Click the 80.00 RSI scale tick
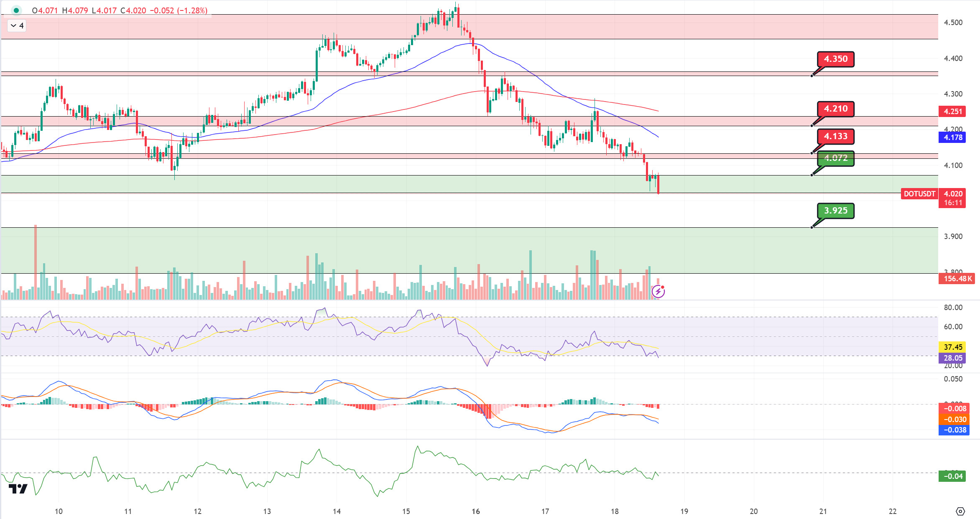 (x=953, y=308)
